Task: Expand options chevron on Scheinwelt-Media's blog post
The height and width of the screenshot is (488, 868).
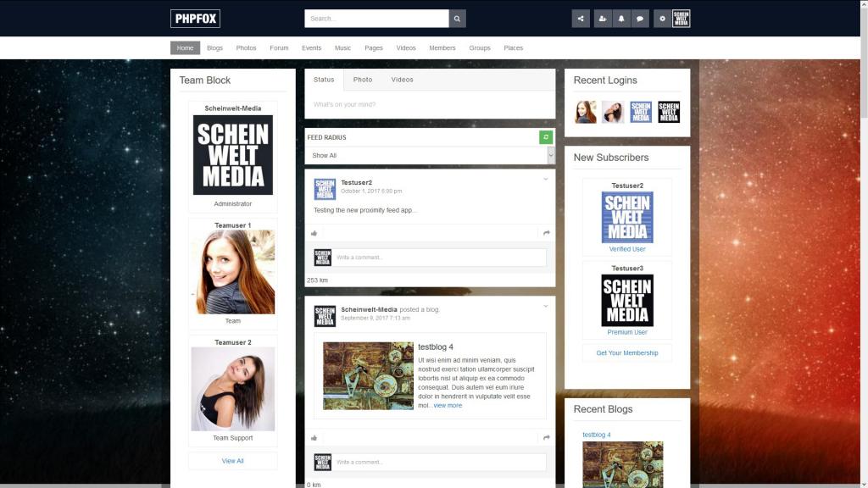Action: click(x=546, y=306)
